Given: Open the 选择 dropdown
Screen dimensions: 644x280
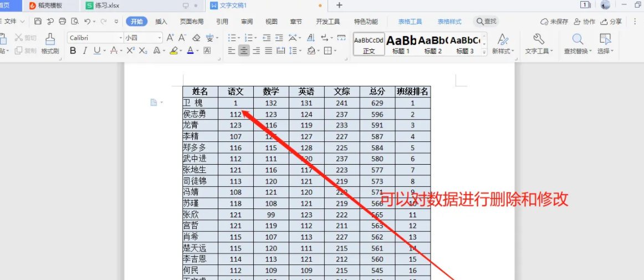Looking at the screenshot, I should tap(605, 44).
